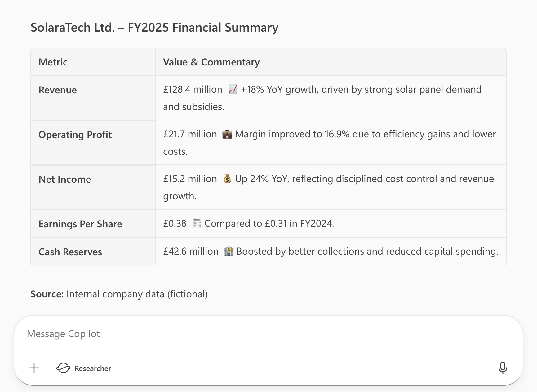Activate the microphone voice input icon
The image size is (537, 392).
click(503, 368)
